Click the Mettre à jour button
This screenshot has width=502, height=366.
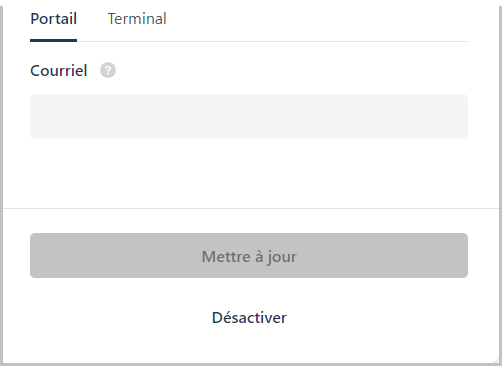(249, 256)
